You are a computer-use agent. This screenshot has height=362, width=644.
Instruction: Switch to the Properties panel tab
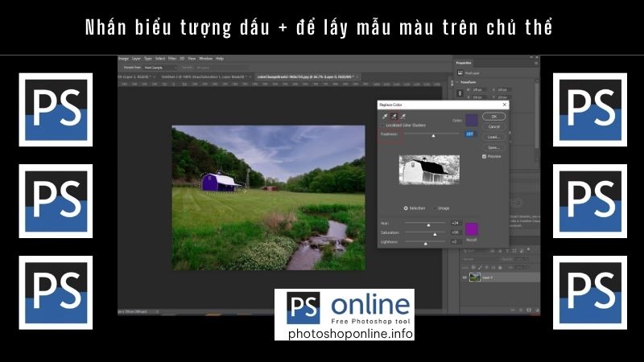[x=464, y=63]
